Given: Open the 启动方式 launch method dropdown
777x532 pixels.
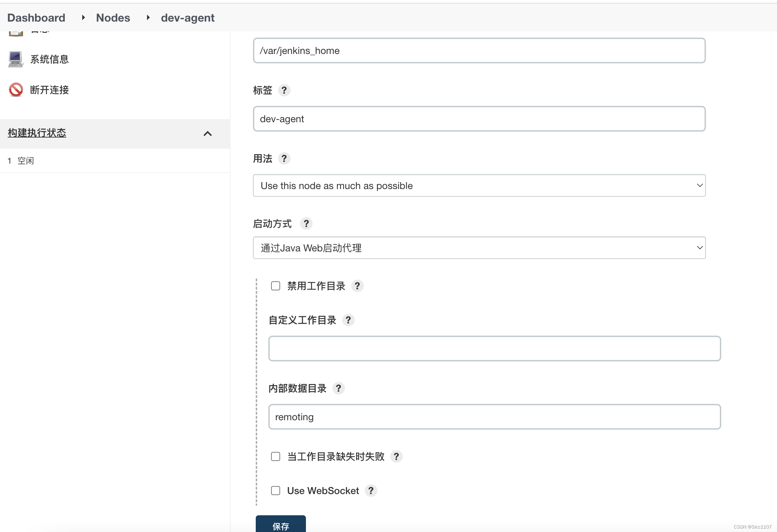Looking at the screenshot, I should click(x=479, y=248).
